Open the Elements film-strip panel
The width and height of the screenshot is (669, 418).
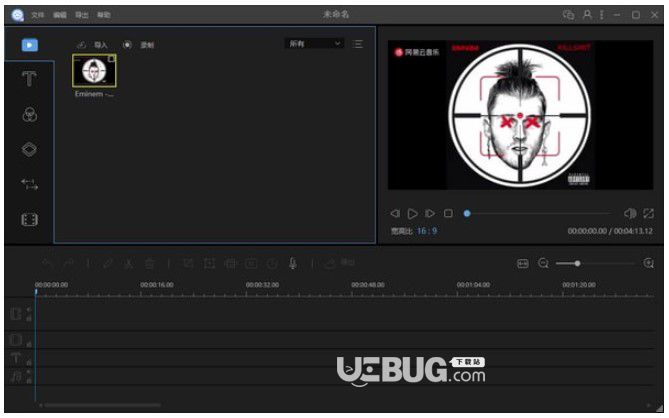(x=29, y=220)
